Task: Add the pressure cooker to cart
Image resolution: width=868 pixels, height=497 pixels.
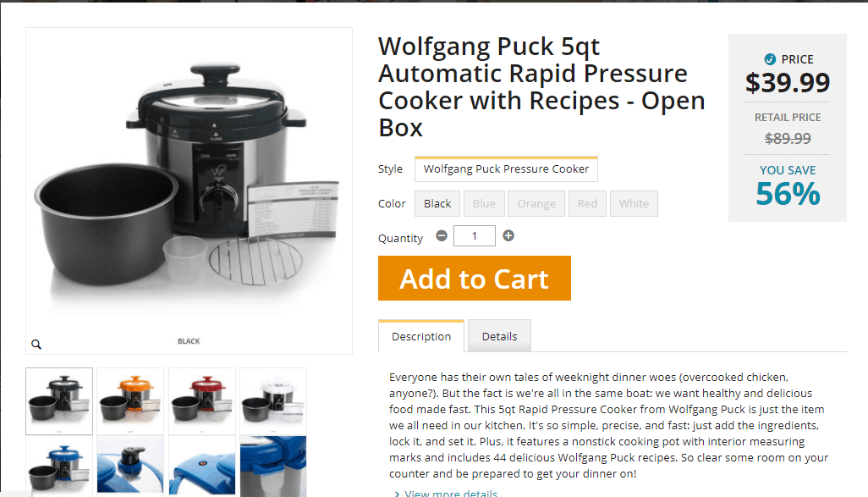Action: point(475,279)
